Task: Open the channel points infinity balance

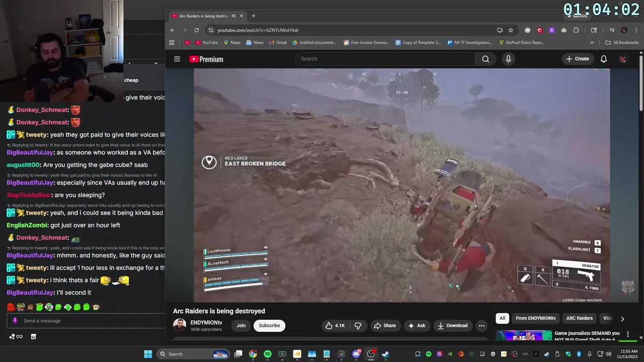Action: click(16, 336)
